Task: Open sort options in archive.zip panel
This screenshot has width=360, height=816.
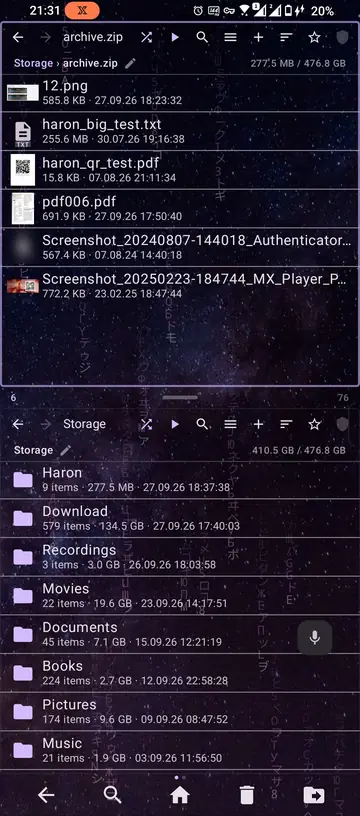Action: [286, 37]
